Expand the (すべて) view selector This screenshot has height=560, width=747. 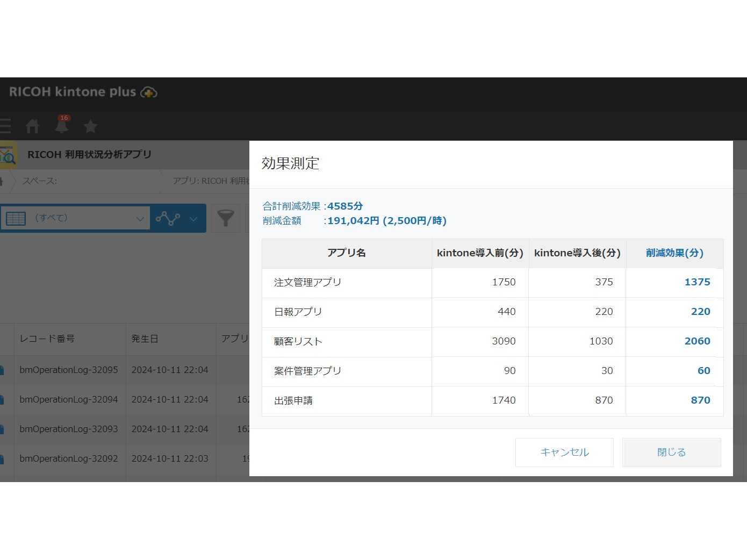(x=75, y=218)
